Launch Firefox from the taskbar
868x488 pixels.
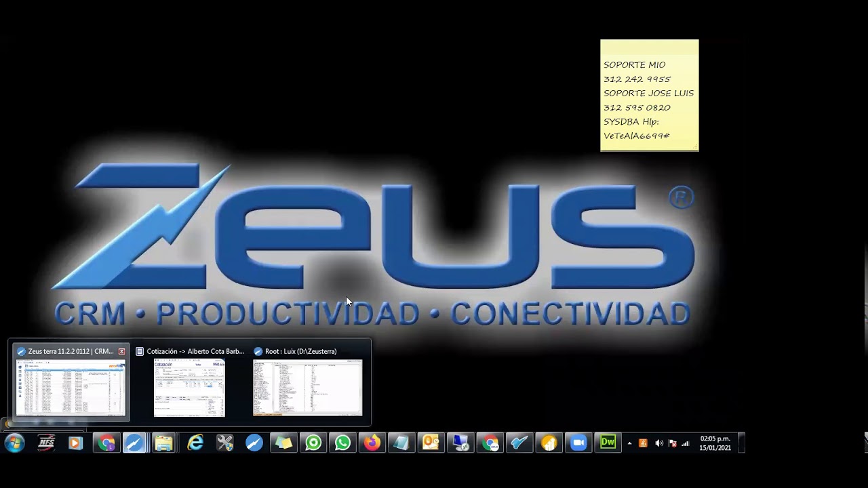pos(372,443)
